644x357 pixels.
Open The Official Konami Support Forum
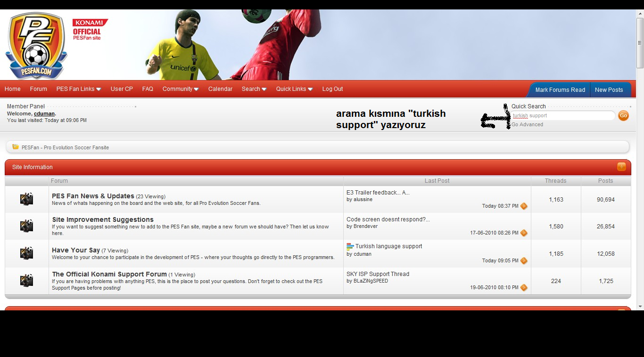coord(109,274)
